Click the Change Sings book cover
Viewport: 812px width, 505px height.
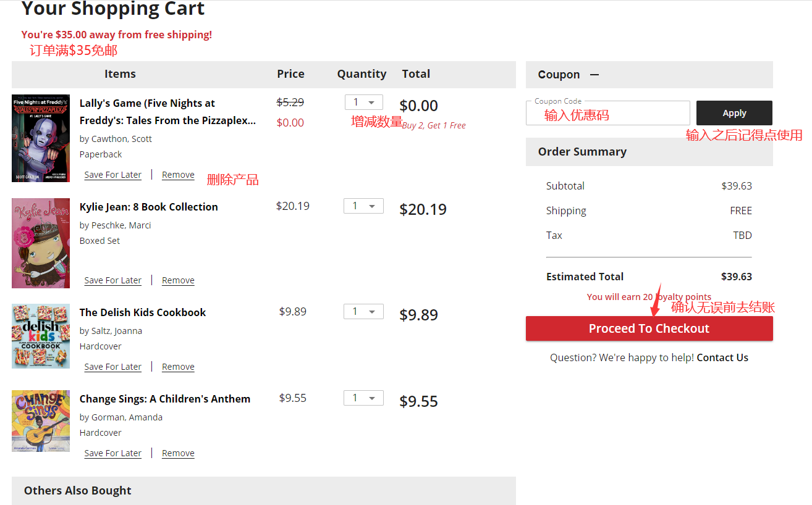(41, 420)
